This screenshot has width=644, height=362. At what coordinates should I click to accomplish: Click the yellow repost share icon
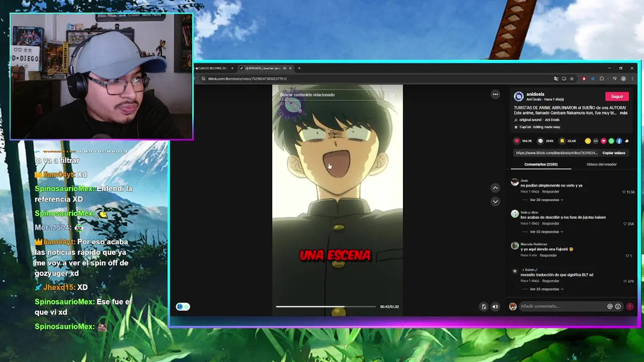pyautogui.click(x=588, y=141)
